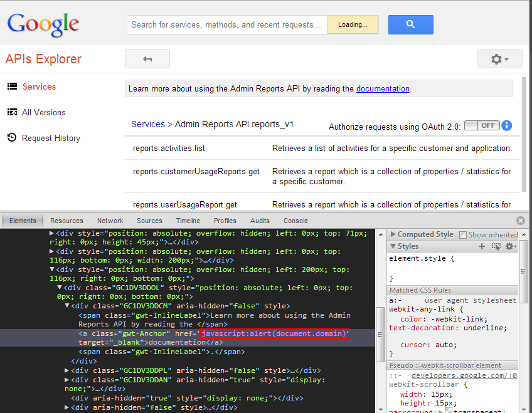Click the Services breadcrumb link

[x=148, y=124]
